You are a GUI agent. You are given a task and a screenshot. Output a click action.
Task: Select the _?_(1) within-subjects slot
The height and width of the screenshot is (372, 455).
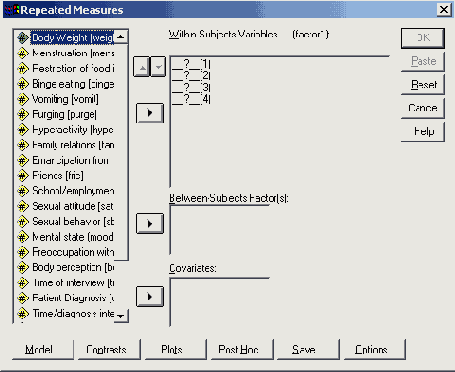[191, 63]
